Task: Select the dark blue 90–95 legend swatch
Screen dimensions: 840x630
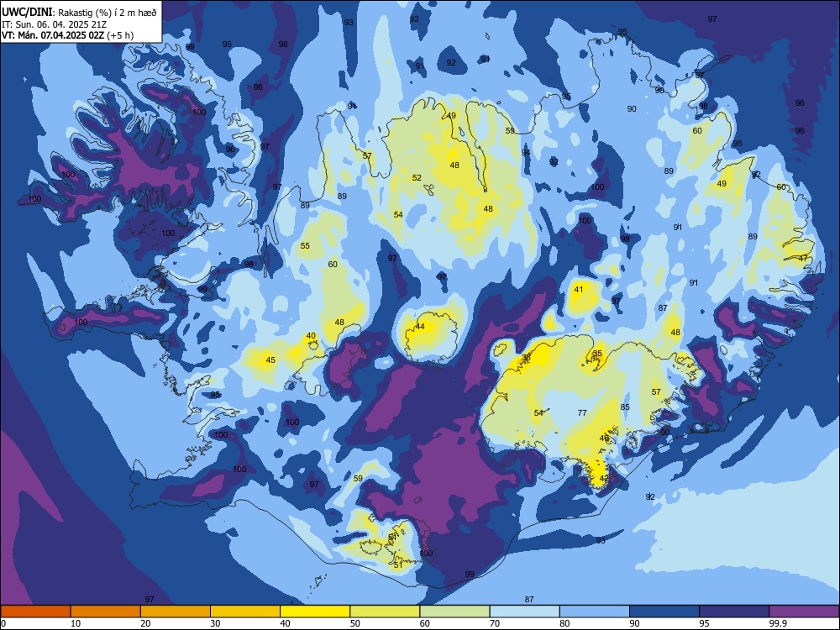Action: pos(664,612)
